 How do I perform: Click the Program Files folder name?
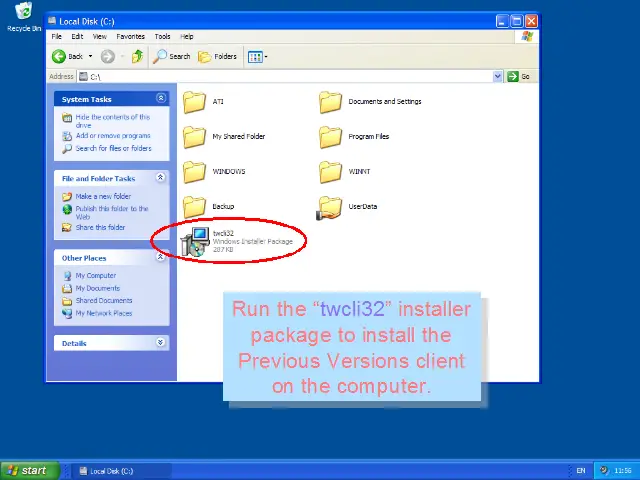point(369,136)
